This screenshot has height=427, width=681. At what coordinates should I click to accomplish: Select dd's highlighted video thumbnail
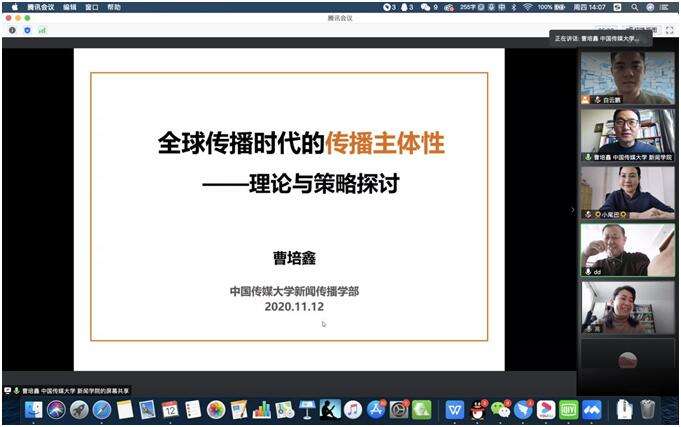628,250
